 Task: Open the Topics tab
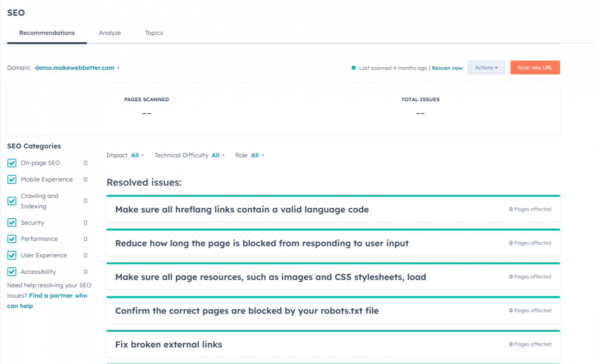click(x=154, y=33)
